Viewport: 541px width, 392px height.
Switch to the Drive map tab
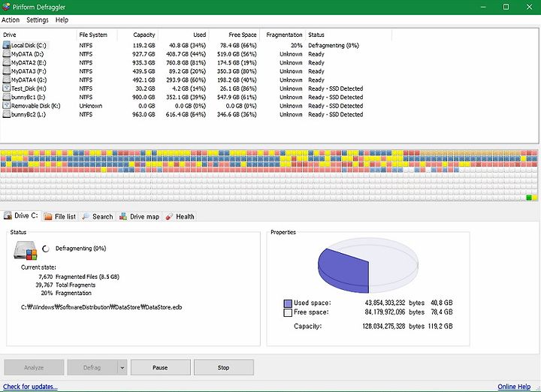140,216
